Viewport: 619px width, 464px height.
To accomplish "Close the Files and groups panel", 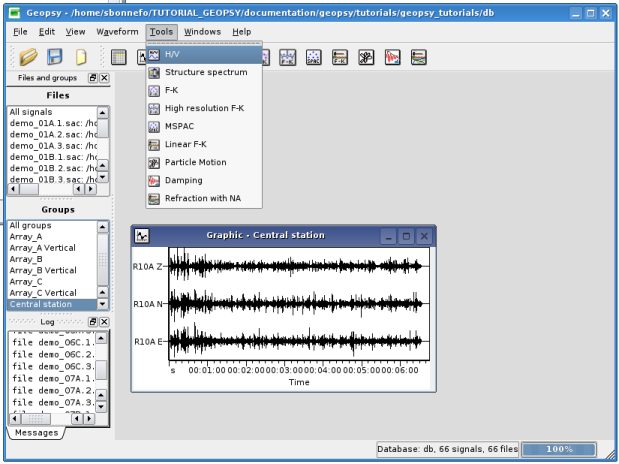I will coord(104,78).
